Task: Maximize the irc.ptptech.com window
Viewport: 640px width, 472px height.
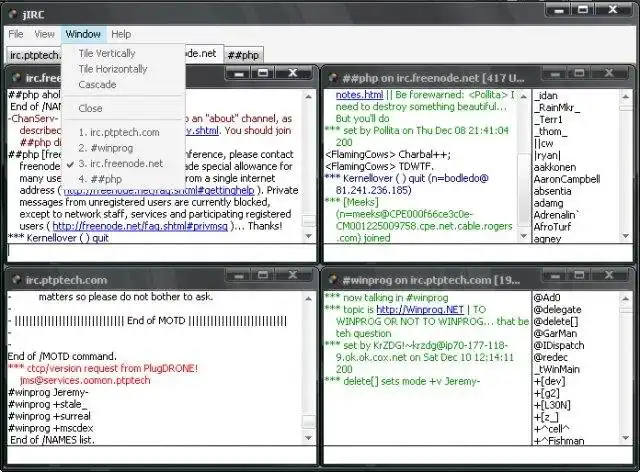Action: 263,275
